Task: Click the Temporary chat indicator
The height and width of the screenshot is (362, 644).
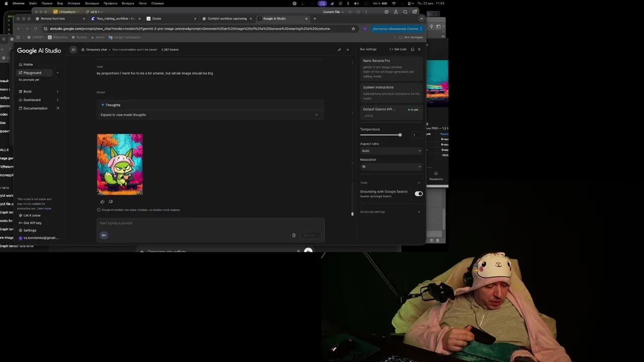Action: coord(94,49)
